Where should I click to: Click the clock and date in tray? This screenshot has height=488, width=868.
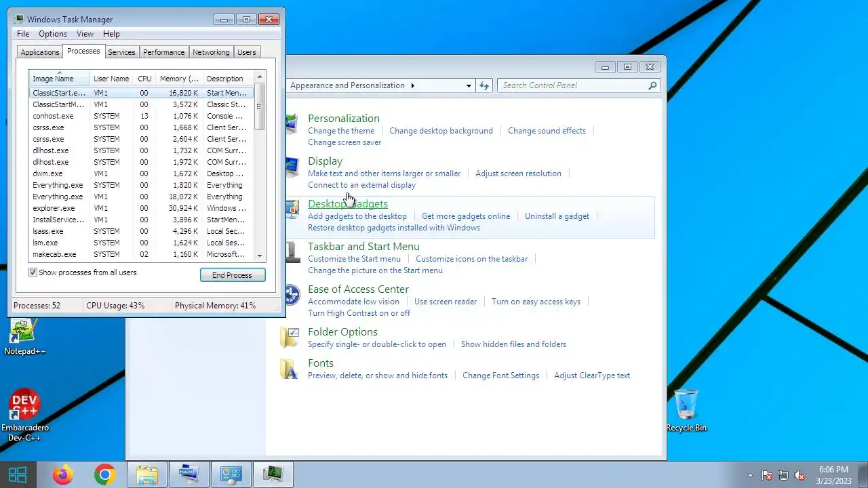coord(833,475)
